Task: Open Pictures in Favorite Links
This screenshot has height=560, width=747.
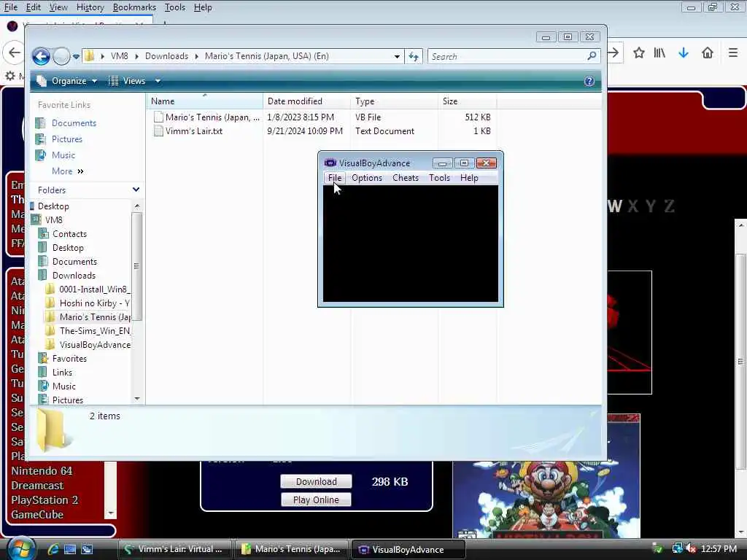Action: (66, 139)
